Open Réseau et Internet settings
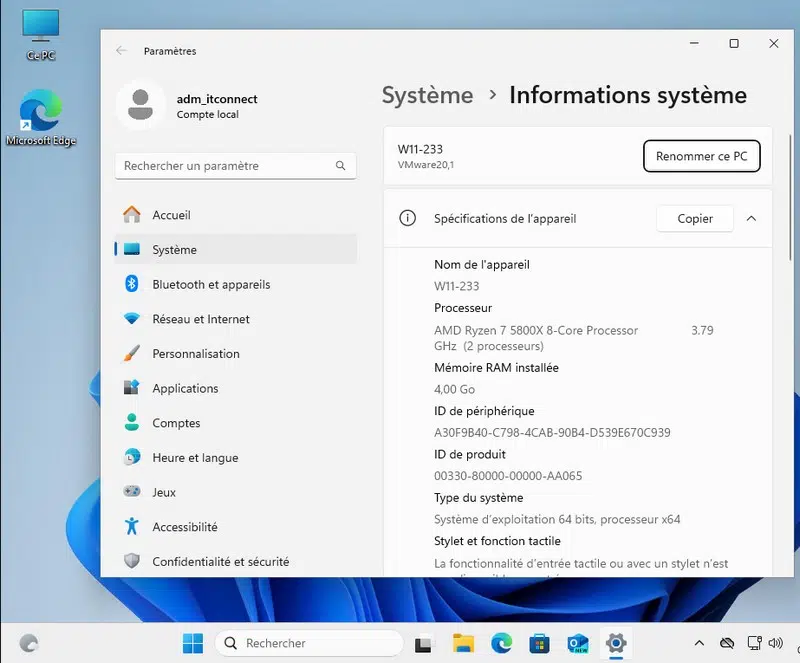Image resolution: width=800 pixels, height=663 pixels. (200, 319)
